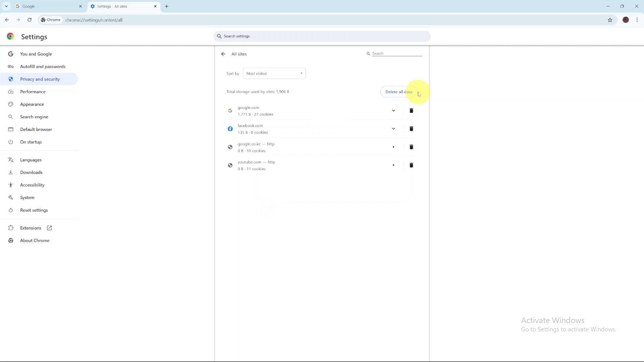
Task: Select Privacy and security section
Action: click(39, 79)
